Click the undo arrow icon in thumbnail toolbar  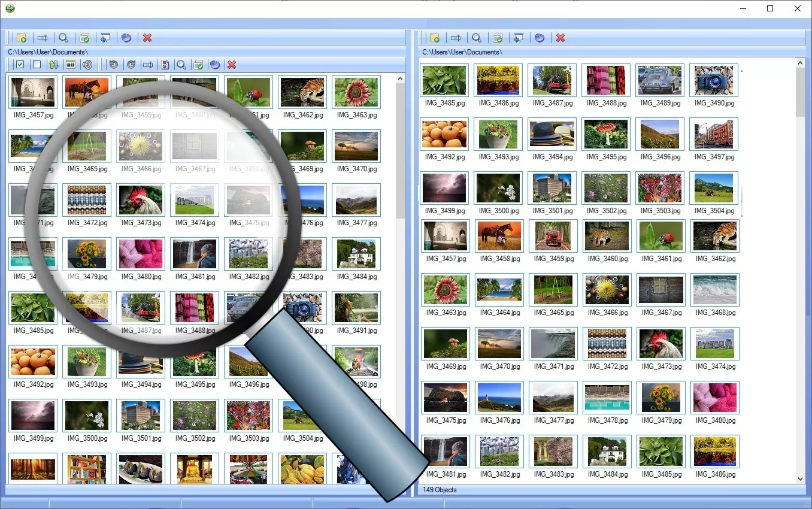point(113,64)
